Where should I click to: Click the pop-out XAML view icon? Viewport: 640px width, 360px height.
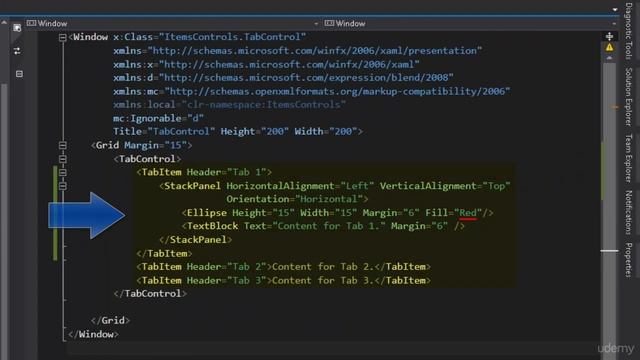pos(17,28)
